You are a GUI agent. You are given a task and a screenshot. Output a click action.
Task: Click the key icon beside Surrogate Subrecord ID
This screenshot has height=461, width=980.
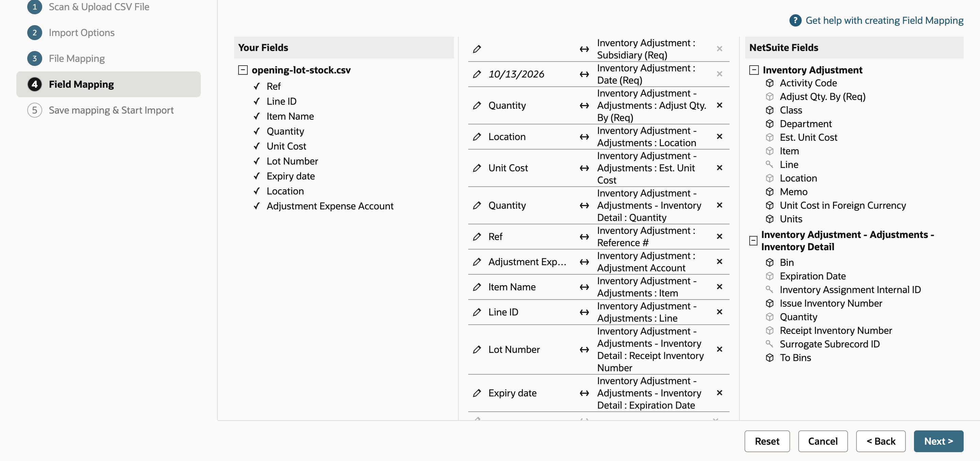(769, 344)
